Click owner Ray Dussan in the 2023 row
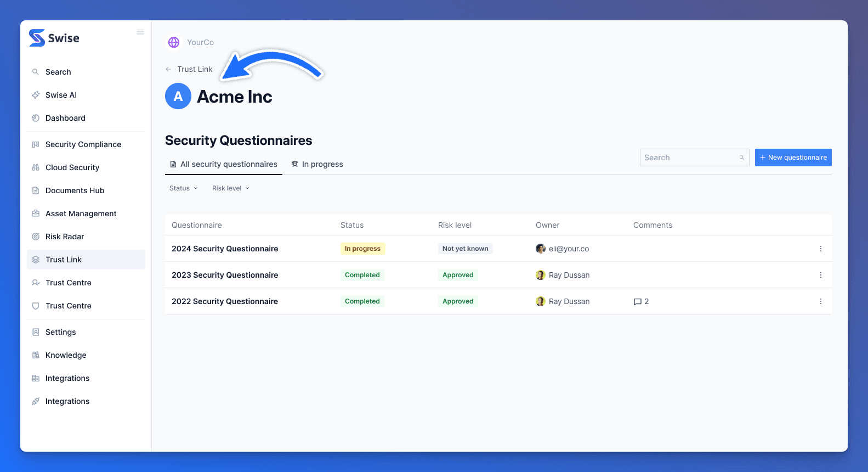Screen dimensions: 868x472 point(563,275)
